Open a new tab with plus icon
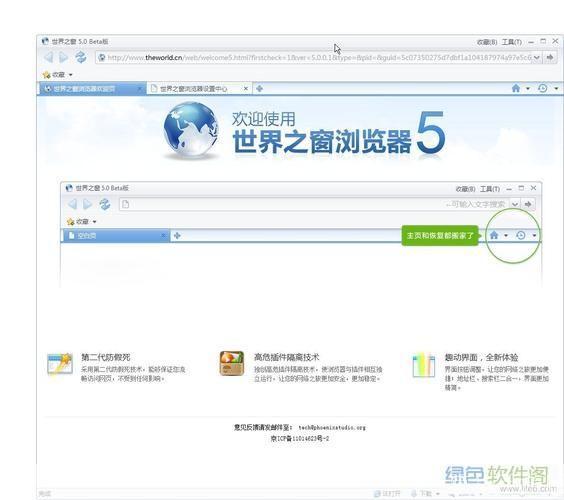This screenshot has width=564, height=500. 259,88
